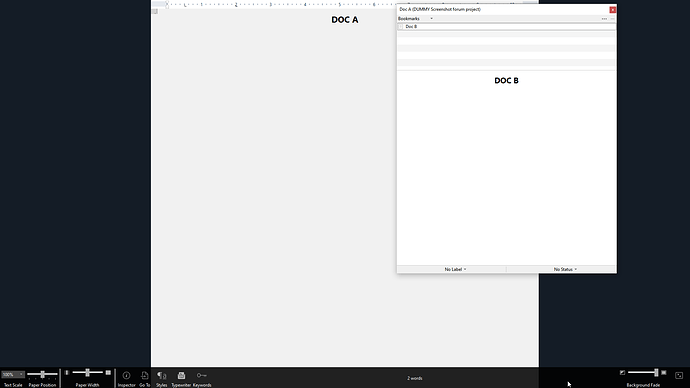Click the Doc B heading in preview
Screen dimensions: 690x388
click(506, 81)
